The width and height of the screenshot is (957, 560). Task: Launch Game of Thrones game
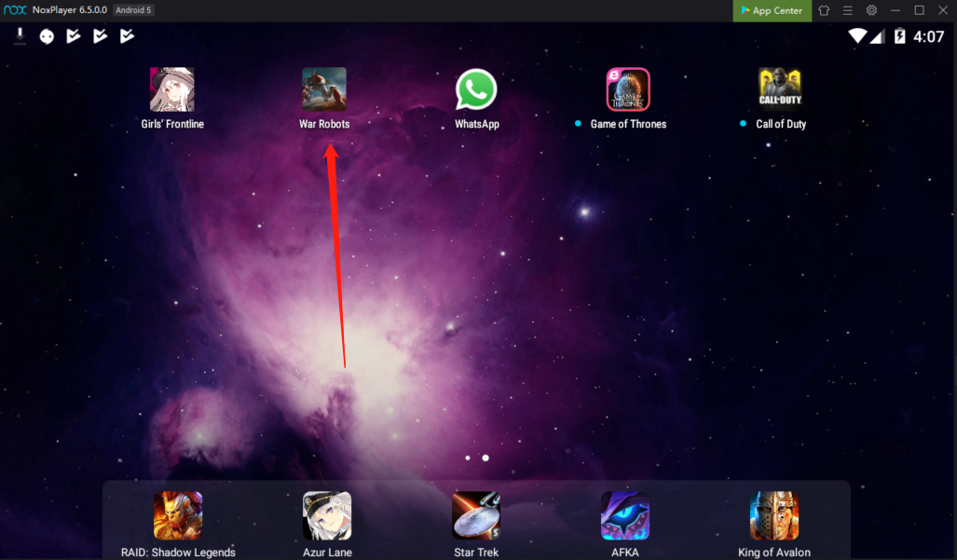pyautogui.click(x=627, y=90)
